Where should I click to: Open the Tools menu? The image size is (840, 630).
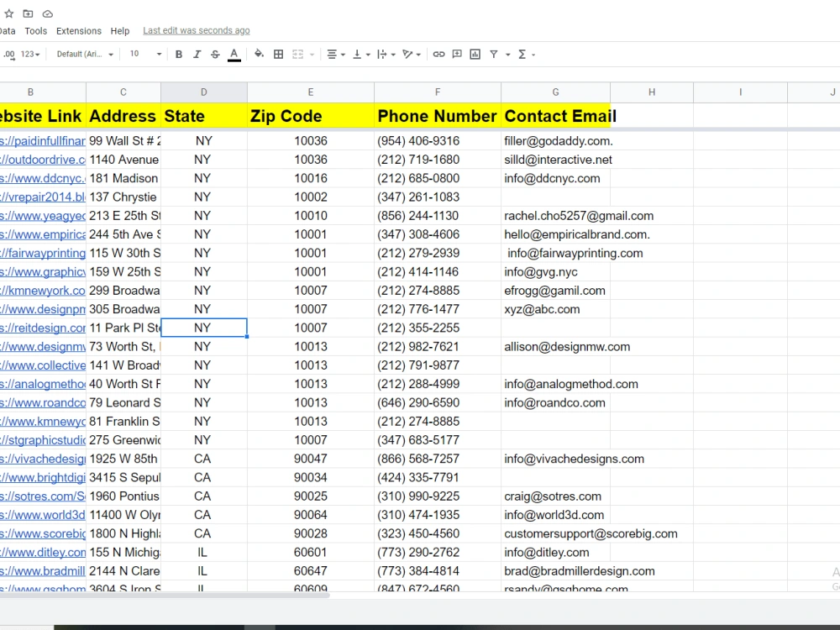point(36,31)
